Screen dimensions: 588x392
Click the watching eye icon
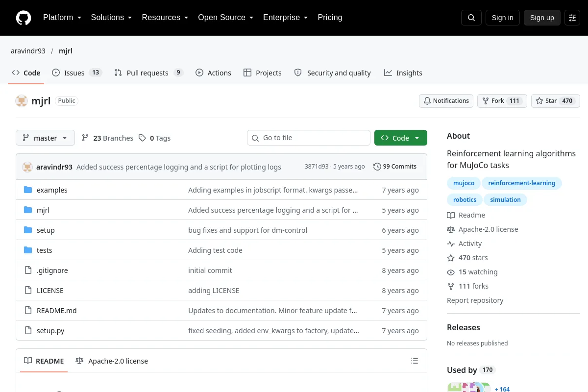pyautogui.click(x=451, y=272)
